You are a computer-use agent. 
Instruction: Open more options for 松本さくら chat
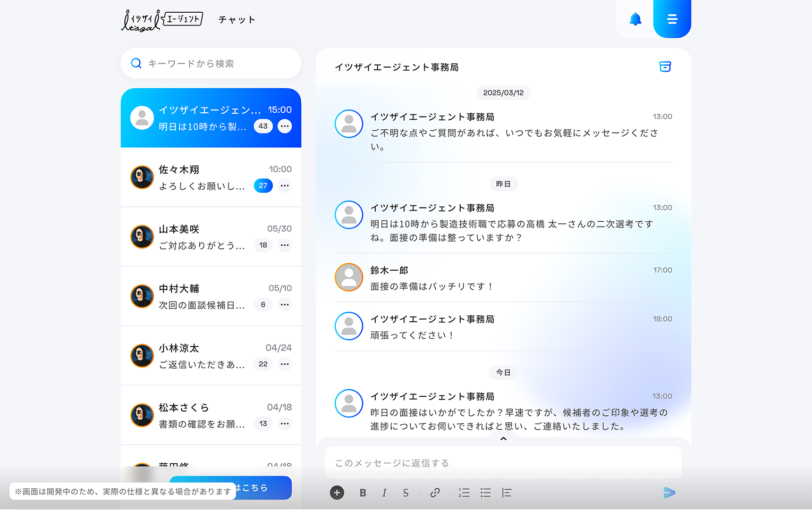285,424
